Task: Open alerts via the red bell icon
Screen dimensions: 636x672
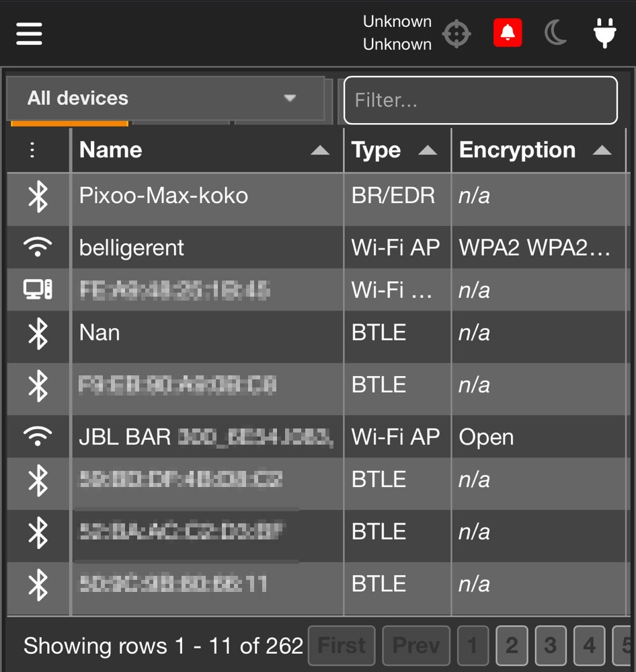Action: coord(507,32)
